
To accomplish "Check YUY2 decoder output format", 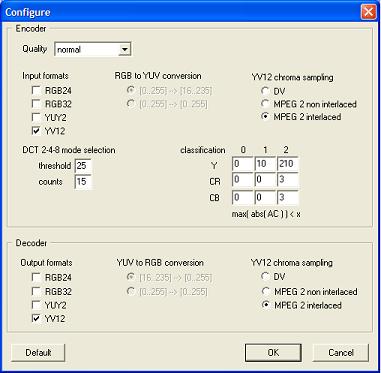I will coord(36,305).
